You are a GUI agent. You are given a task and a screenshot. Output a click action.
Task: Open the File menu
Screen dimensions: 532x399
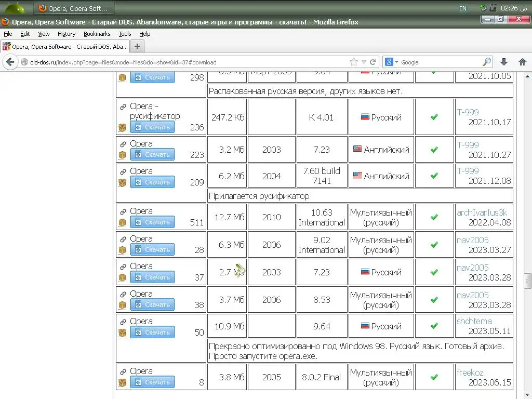tap(8, 34)
